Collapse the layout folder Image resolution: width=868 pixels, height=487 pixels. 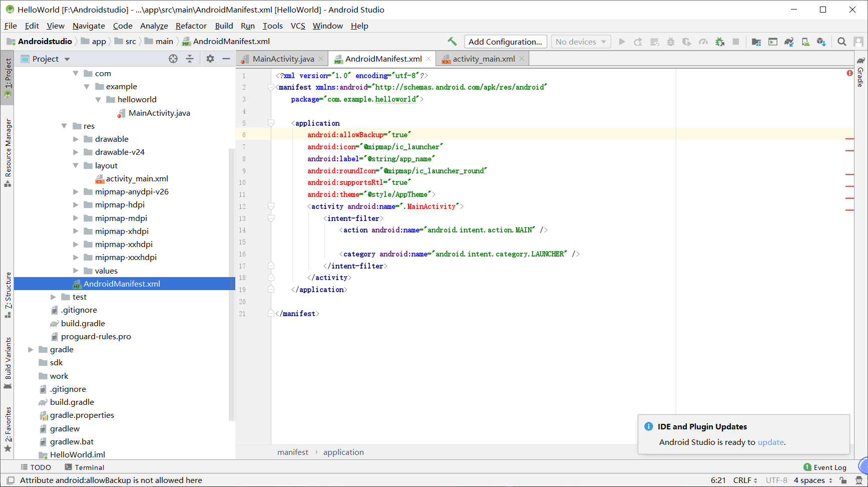click(x=76, y=165)
